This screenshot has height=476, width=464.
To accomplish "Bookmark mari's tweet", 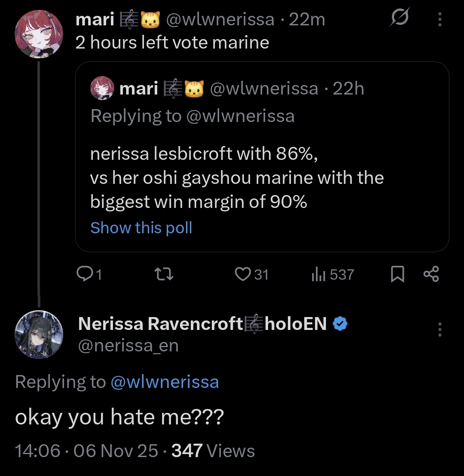I will click(397, 275).
